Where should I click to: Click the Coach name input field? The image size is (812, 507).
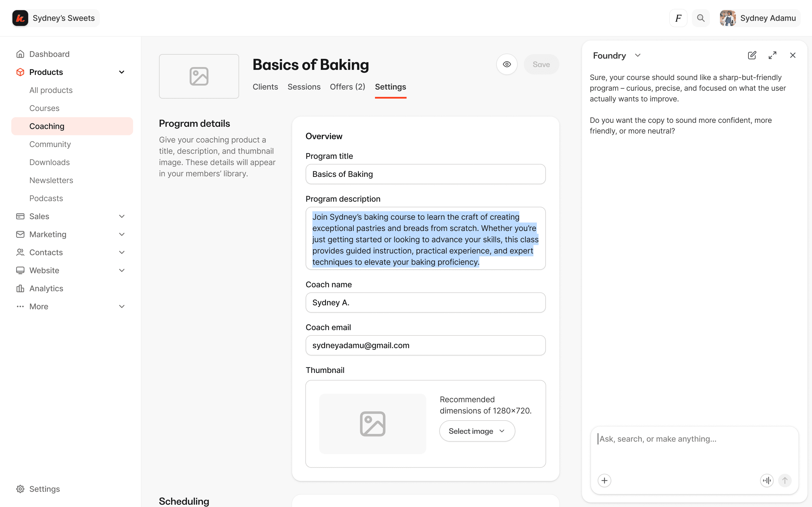425,303
